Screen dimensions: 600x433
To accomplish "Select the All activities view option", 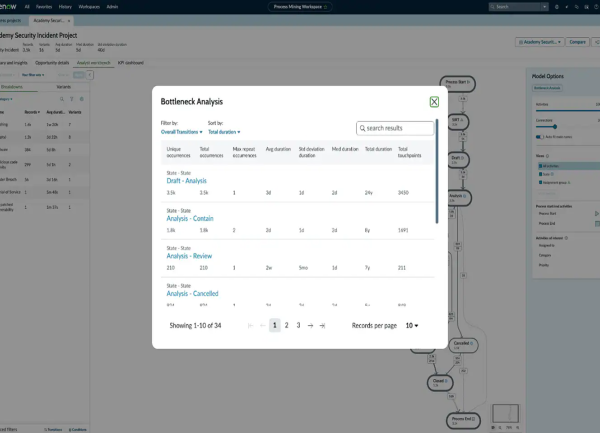I will pos(569,166).
